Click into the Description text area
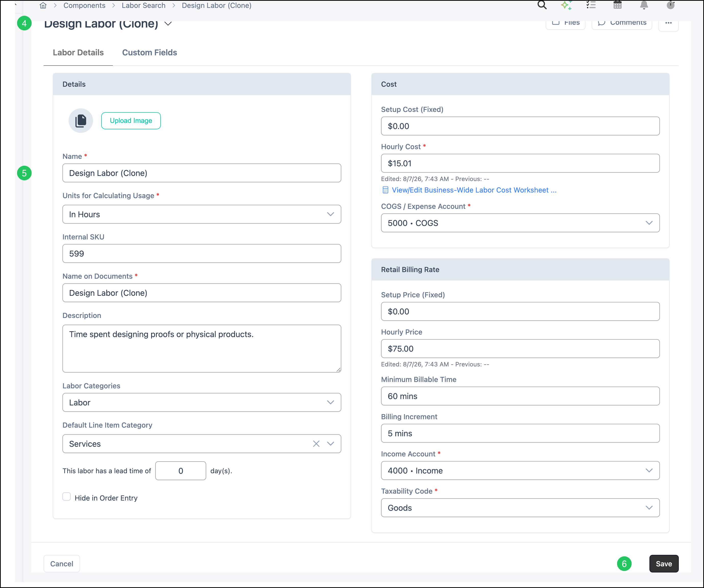Image resolution: width=704 pixels, height=588 pixels. pyautogui.click(x=202, y=349)
